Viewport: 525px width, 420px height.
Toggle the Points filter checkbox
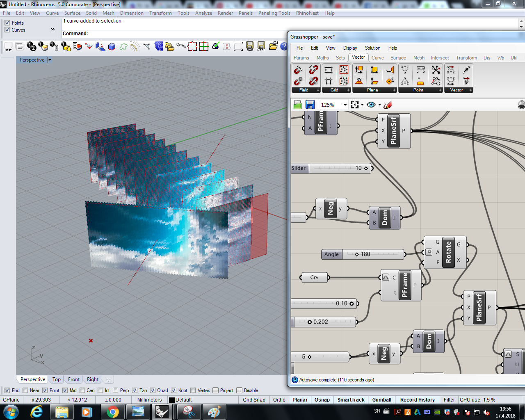coord(7,23)
